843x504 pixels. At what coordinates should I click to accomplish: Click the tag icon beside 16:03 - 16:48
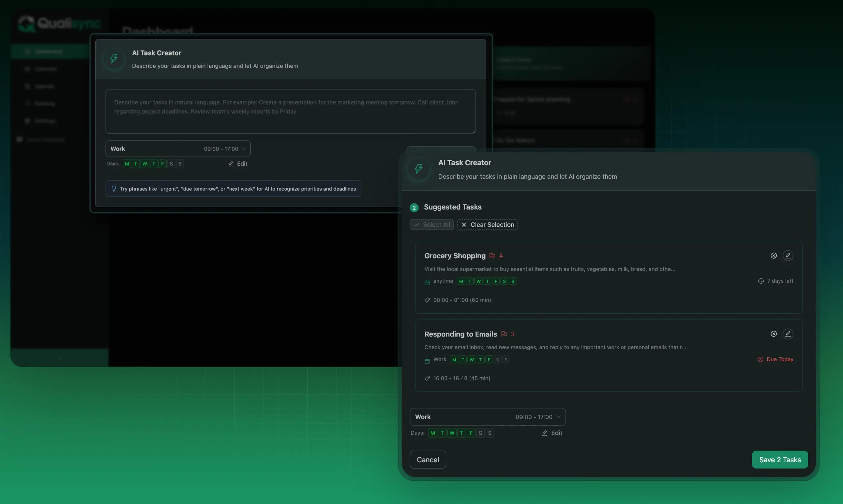point(427,378)
